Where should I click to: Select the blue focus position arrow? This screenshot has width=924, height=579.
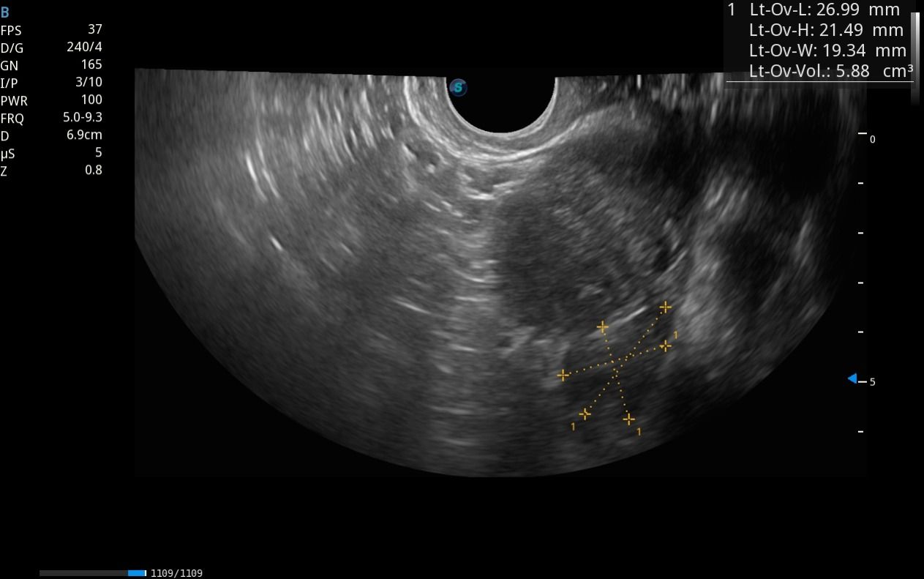[852, 378]
